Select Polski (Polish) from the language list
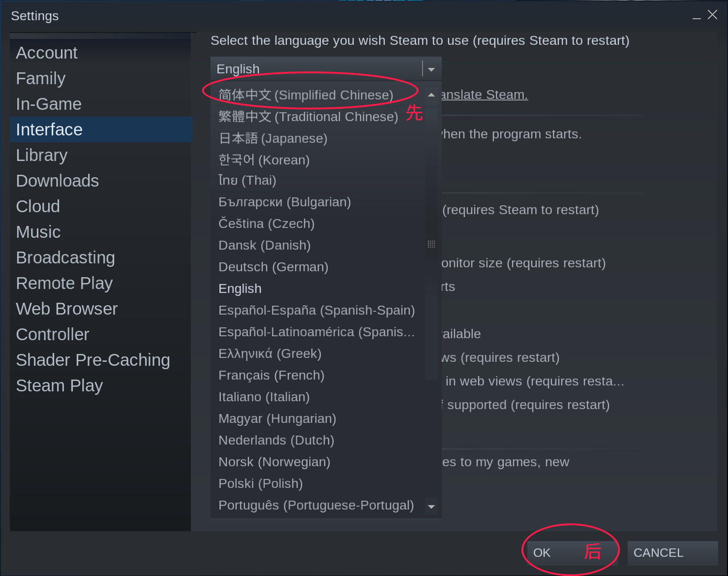Image resolution: width=728 pixels, height=576 pixels. [x=260, y=483]
